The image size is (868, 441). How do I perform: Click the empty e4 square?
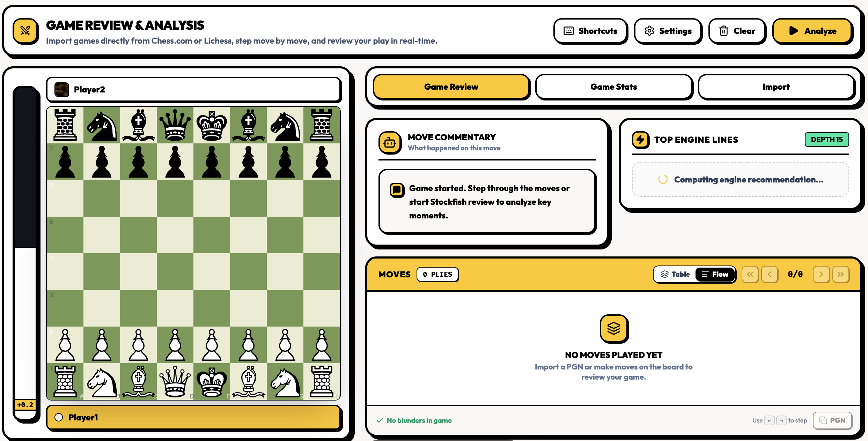click(x=212, y=271)
